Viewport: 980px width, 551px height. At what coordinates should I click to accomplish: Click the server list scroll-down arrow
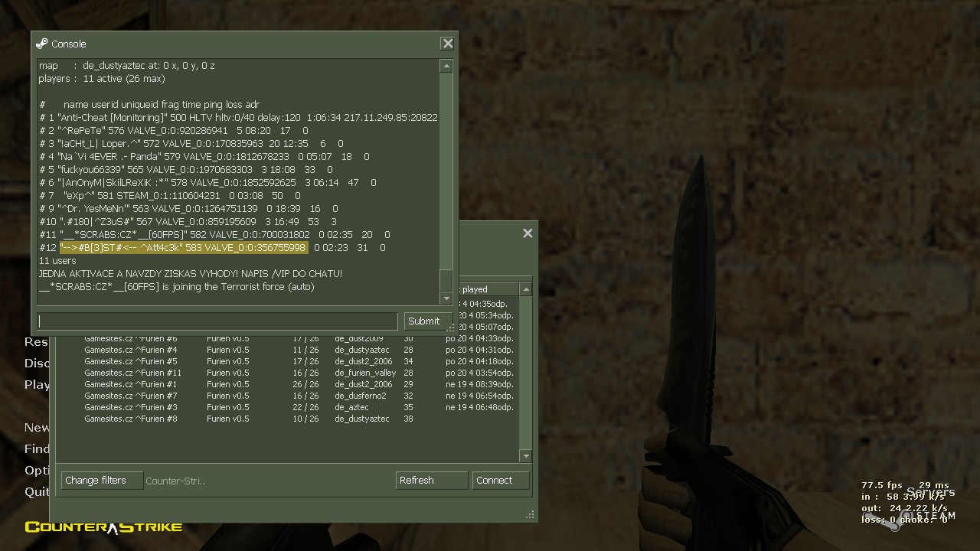coord(525,456)
